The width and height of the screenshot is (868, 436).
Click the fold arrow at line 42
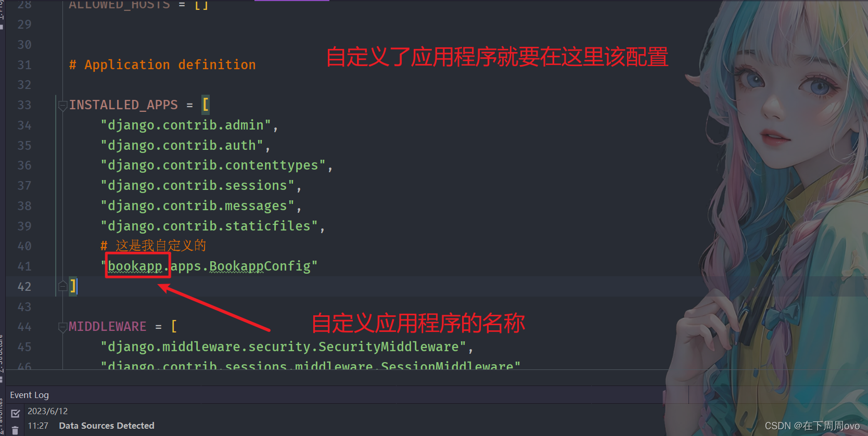click(x=62, y=286)
